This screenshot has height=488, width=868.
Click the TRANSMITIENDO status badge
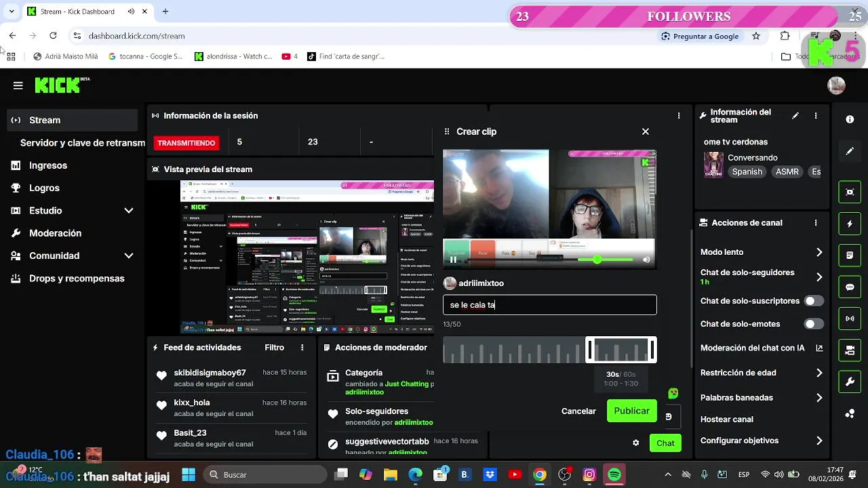(186, 143)
